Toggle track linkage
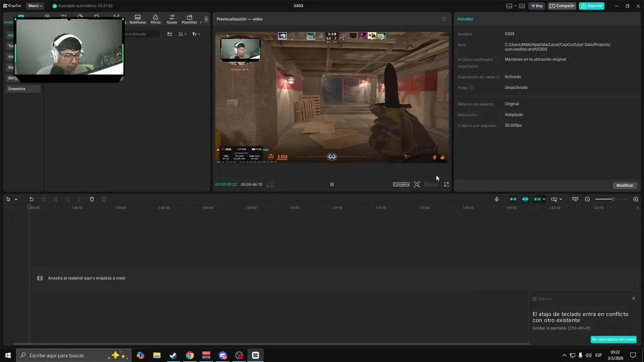Image resolution: width=644 pixels, height=362 pixels. click(537, 199)
